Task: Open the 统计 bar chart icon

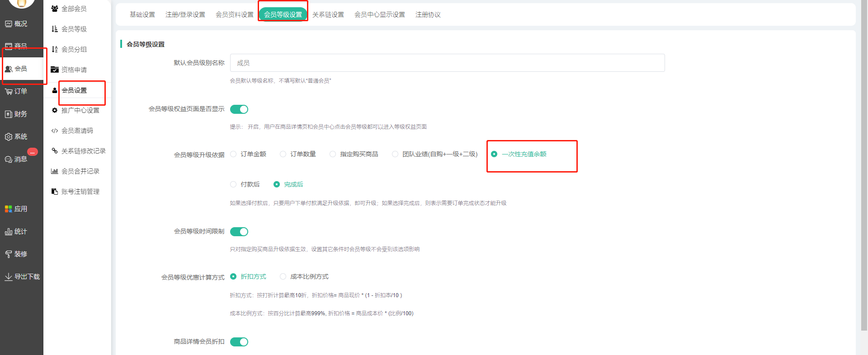Action: coord(9,232)
